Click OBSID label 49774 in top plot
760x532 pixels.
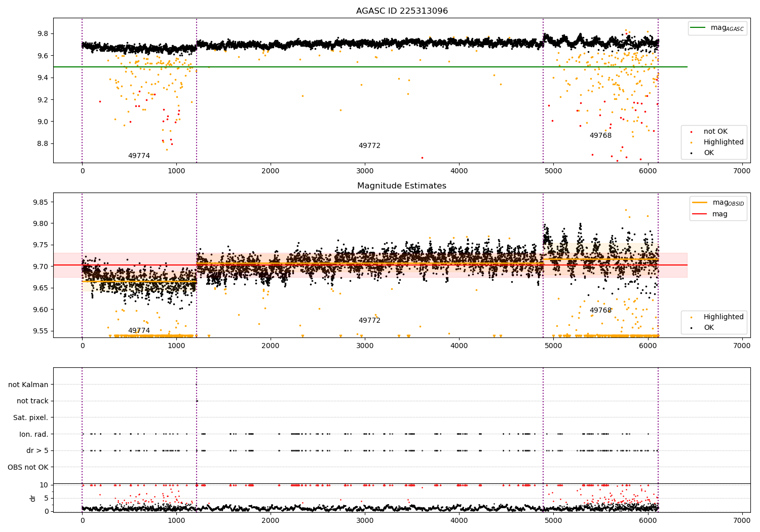tap(139, 156)
